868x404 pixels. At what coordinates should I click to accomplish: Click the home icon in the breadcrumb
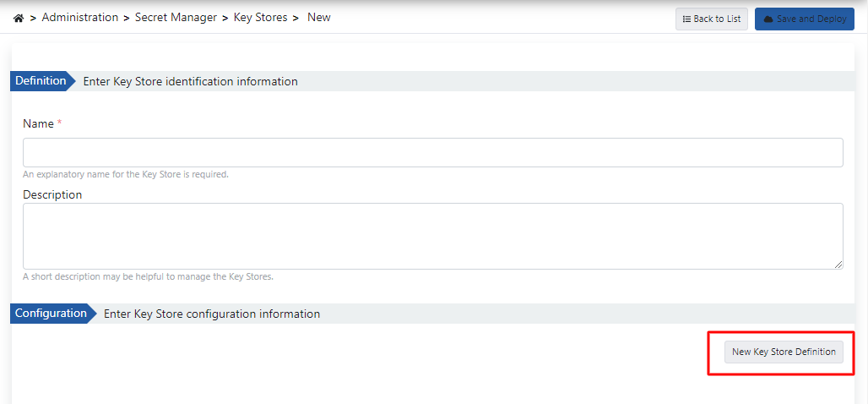(19, 18)
